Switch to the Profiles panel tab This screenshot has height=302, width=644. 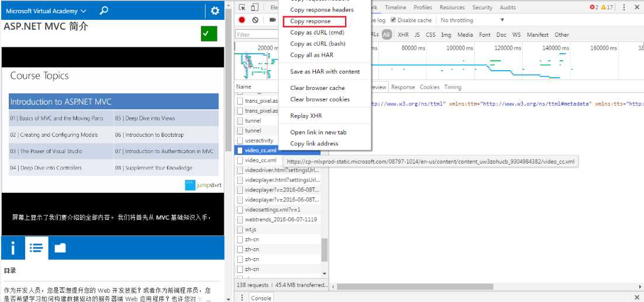click(x=423, y=8)
